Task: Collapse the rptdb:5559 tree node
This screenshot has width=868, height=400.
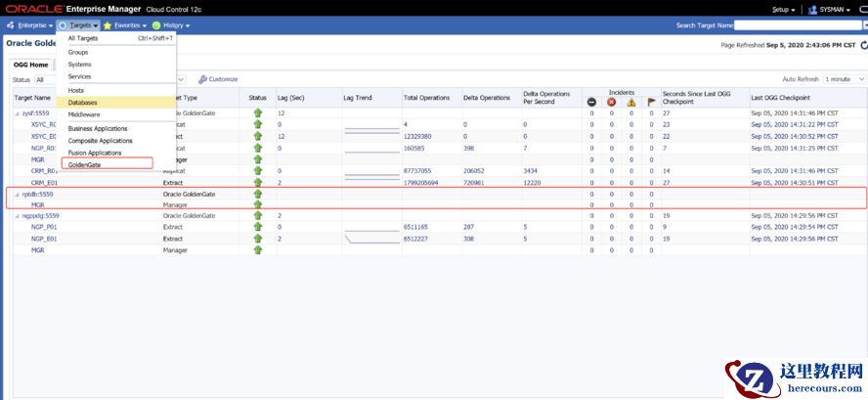Action: pyautogui.click(x=17, y=194)
